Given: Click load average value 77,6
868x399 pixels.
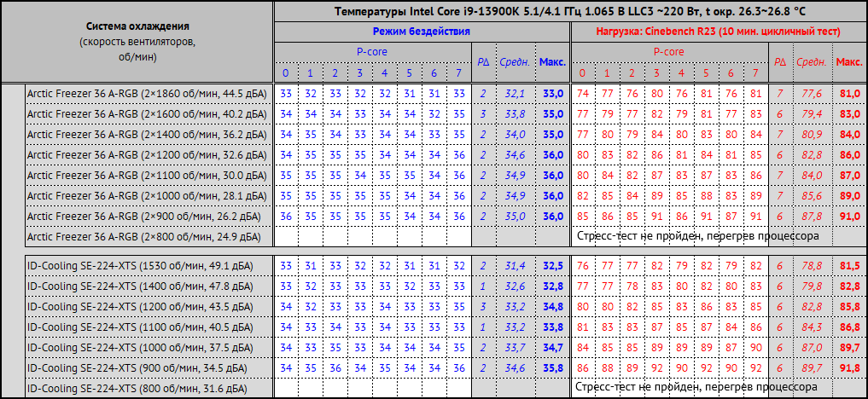Looking at the screenshot, I should point(812,94).
